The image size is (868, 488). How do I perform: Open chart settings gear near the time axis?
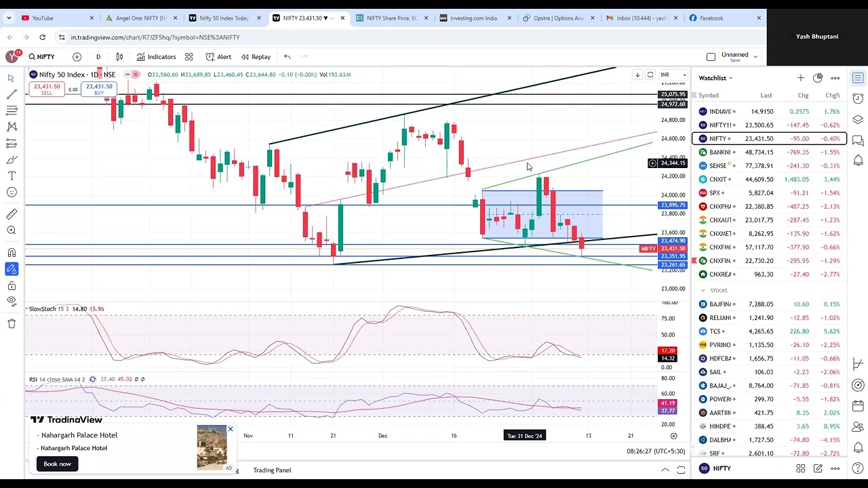coord(673,436)
